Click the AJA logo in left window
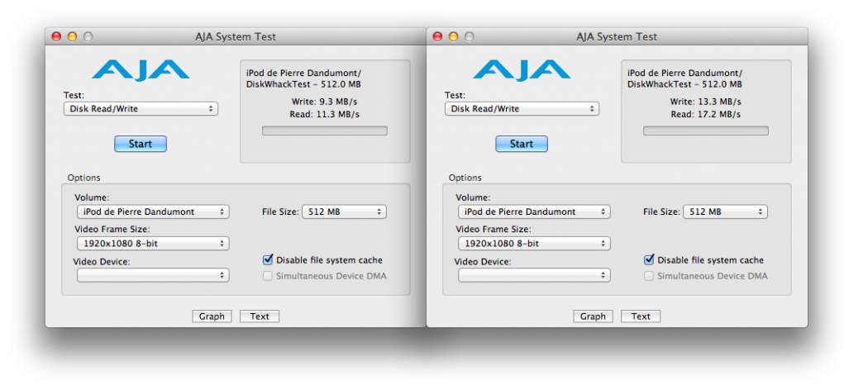868x390 pixels. coord(141,70)
